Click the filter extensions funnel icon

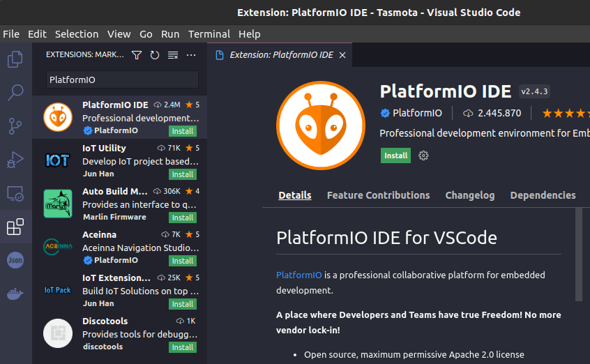tap(137, 55)
